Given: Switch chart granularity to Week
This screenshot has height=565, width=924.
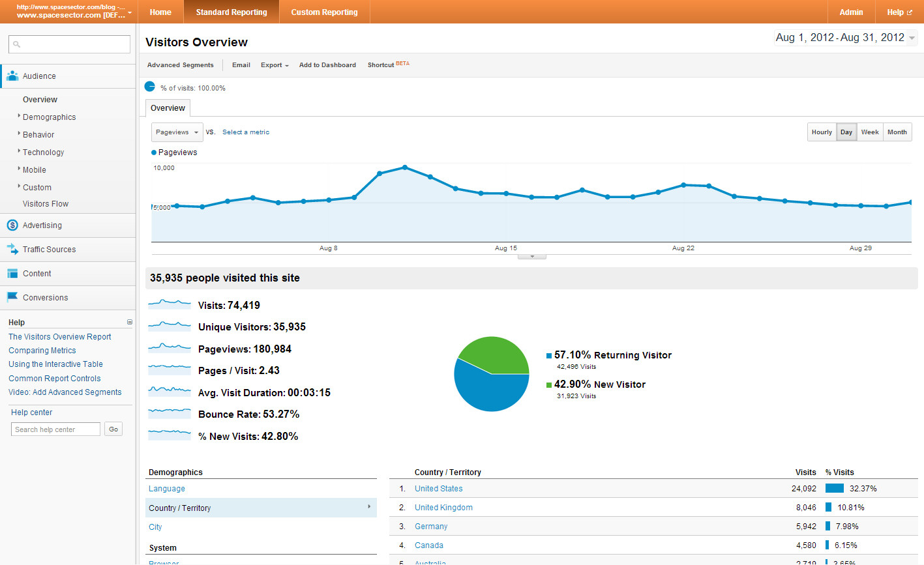Looking at the screenshot, I should (x=869, y=132).
